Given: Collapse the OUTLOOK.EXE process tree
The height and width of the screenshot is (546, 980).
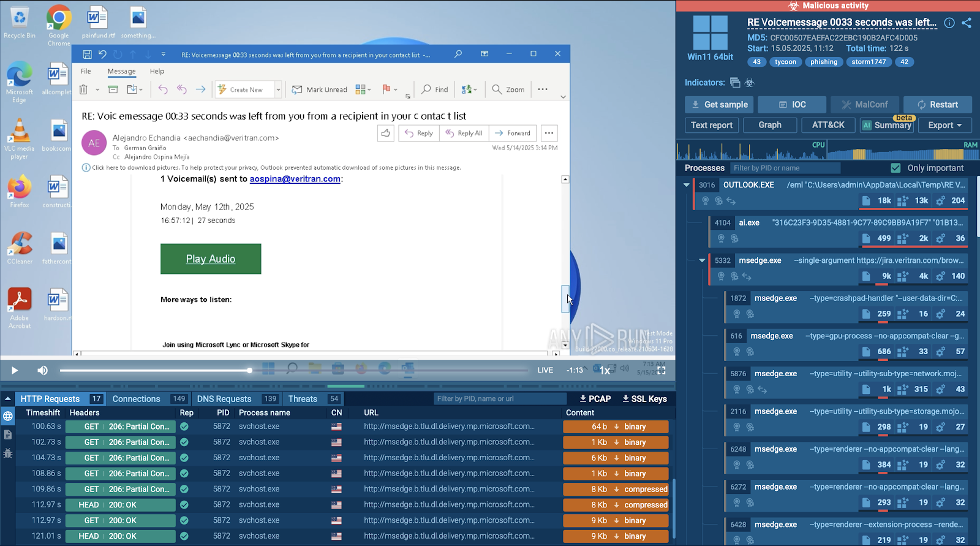Looking at the screenshot, I should pyautogui.click(x=687, y=184).
